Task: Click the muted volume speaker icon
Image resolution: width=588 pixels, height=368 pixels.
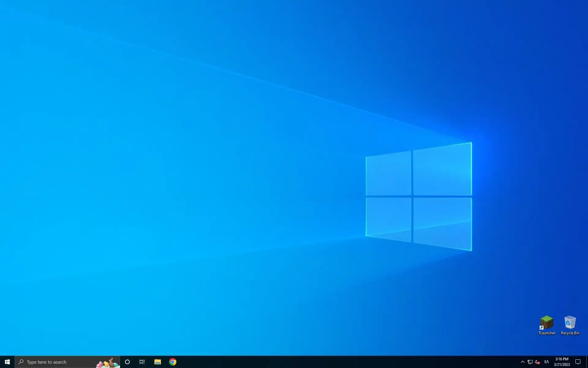Action: point(537,362)
